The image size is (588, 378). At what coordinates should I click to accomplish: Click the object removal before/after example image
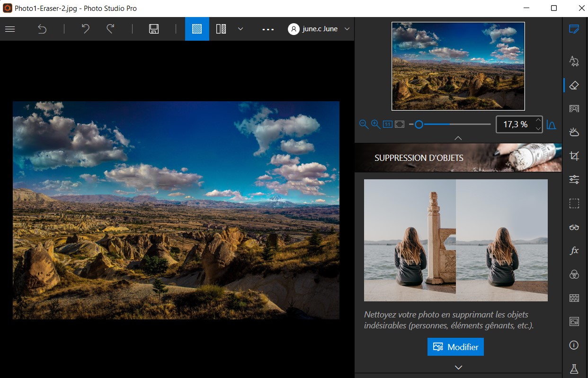[455, 240]
